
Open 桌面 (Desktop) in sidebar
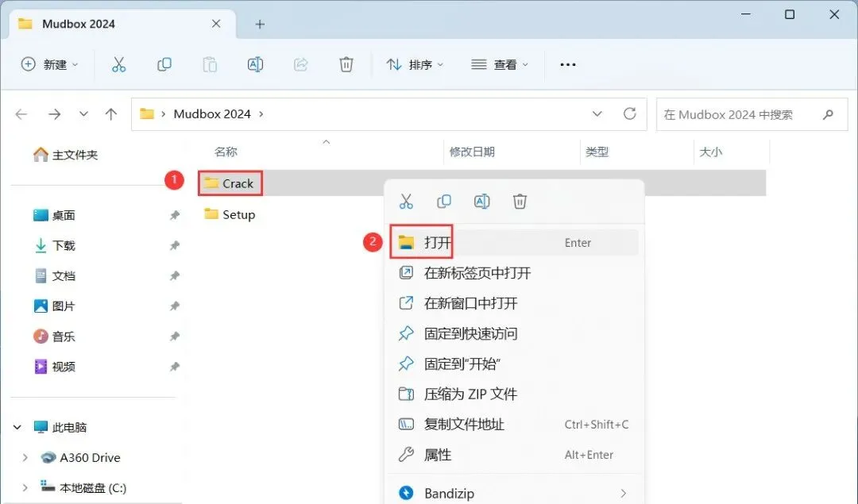point(54,215)
